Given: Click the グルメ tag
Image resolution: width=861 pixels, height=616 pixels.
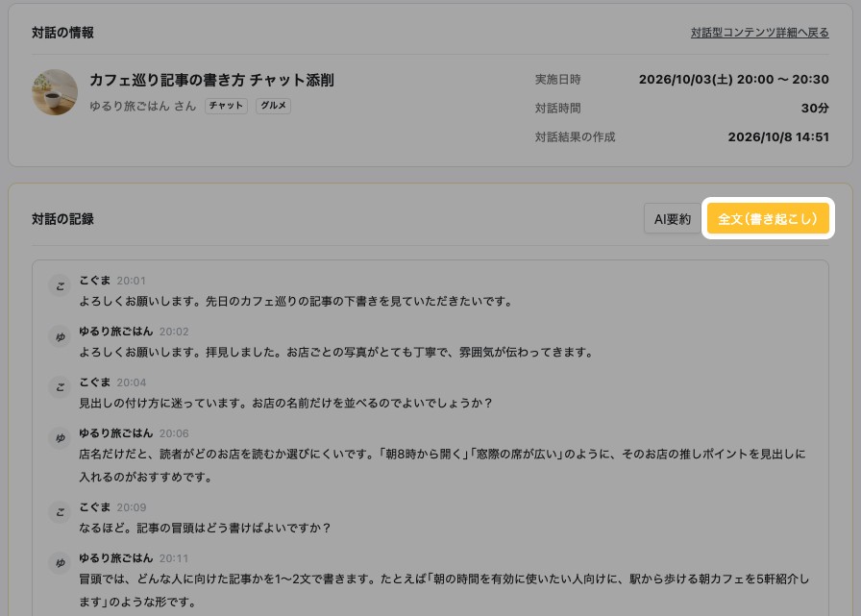Looking at the screenshot, I should 273,106.
